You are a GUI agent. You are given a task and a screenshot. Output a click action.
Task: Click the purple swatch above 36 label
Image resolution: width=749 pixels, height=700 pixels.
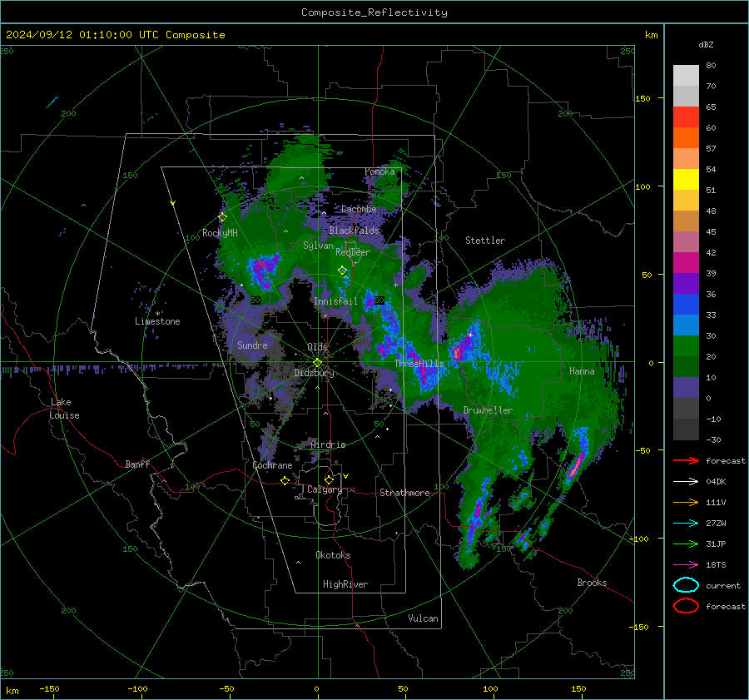pos(686,283)
